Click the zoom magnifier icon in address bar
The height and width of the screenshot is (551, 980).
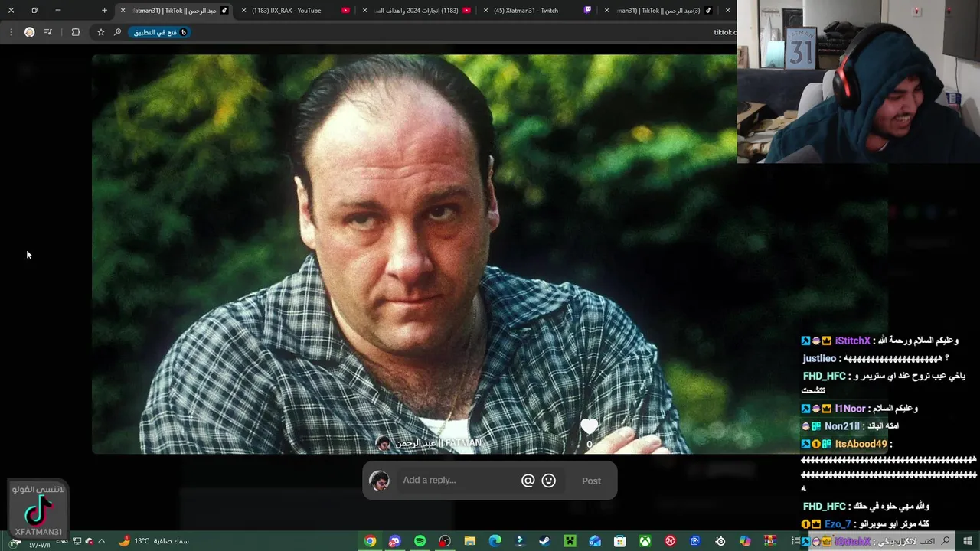tap(117, 32)
